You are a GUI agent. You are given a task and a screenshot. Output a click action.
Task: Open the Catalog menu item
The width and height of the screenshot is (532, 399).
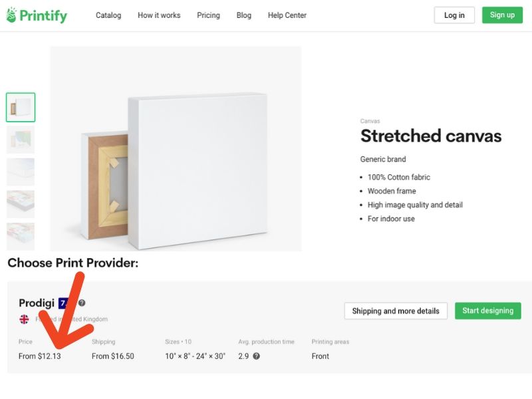[x=108, y=15]
